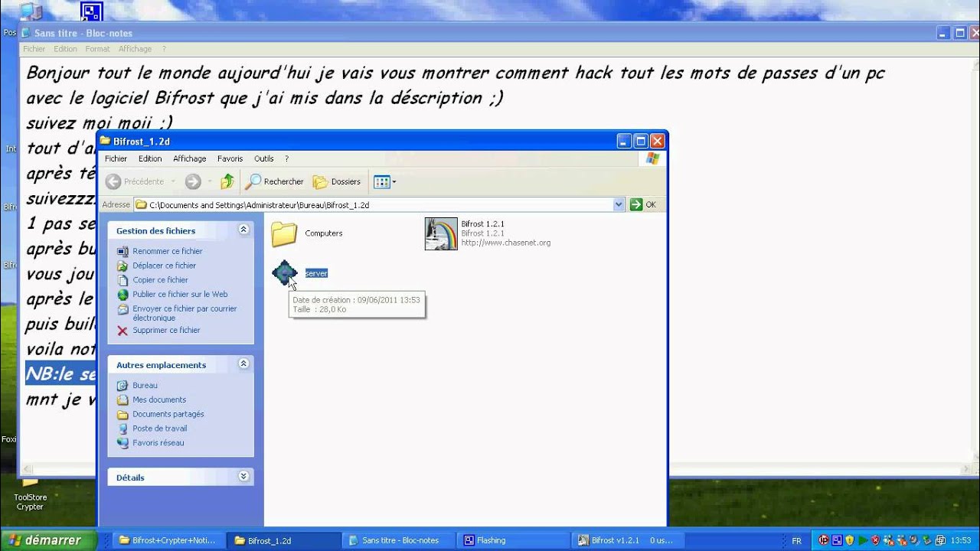Open Fichier menu in Bifrost_1.2d window

[116, 158]
